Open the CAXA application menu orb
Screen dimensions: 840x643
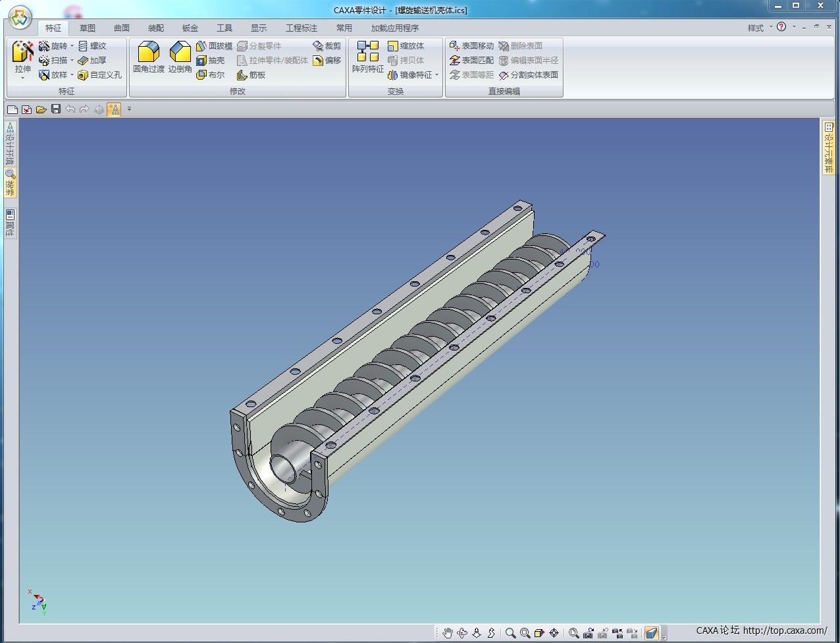pos(20,17)
